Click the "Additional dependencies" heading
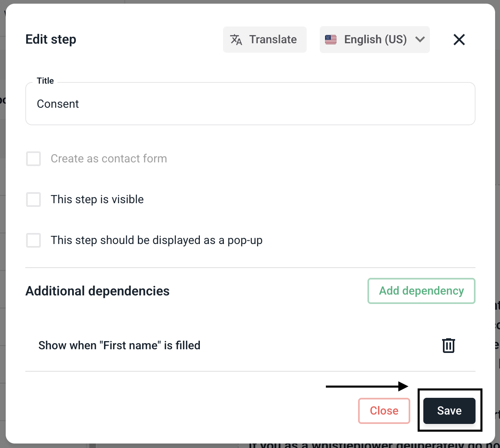 [97, 291]
